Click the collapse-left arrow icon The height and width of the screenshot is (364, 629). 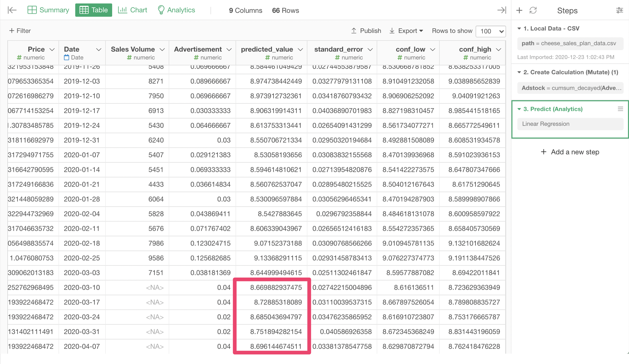coord(12,10)
